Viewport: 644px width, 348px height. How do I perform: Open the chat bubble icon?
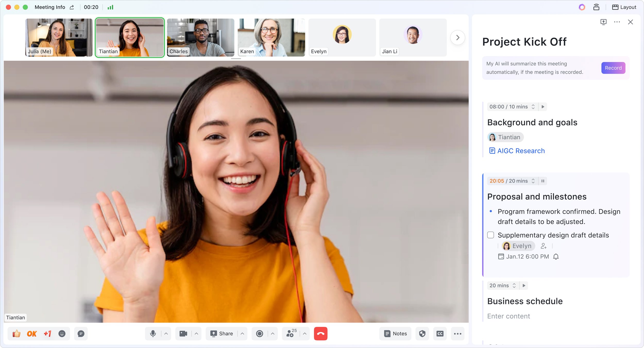81,334
